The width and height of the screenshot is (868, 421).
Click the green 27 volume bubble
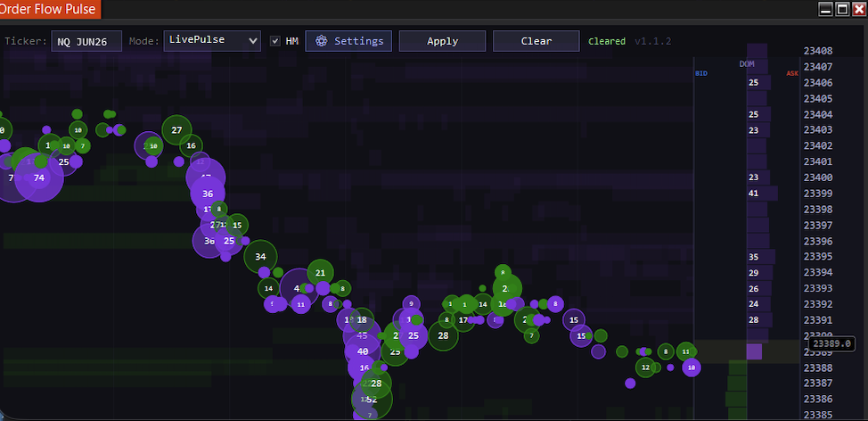click(176, 130)
